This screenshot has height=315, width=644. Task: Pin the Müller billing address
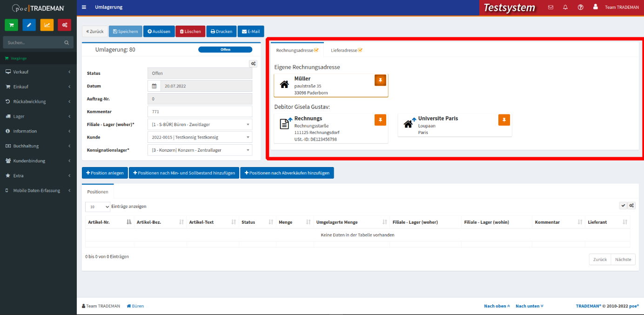[x=380, y=80]
